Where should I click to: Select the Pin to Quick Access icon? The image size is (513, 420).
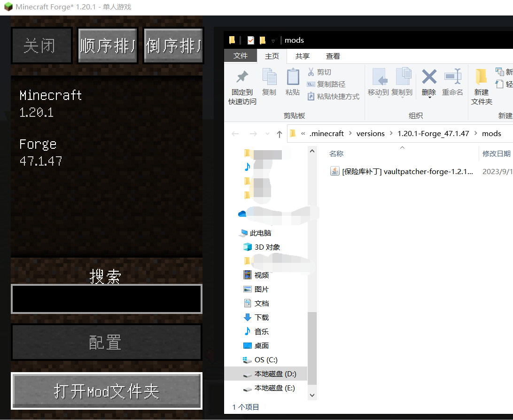(241, 77)
